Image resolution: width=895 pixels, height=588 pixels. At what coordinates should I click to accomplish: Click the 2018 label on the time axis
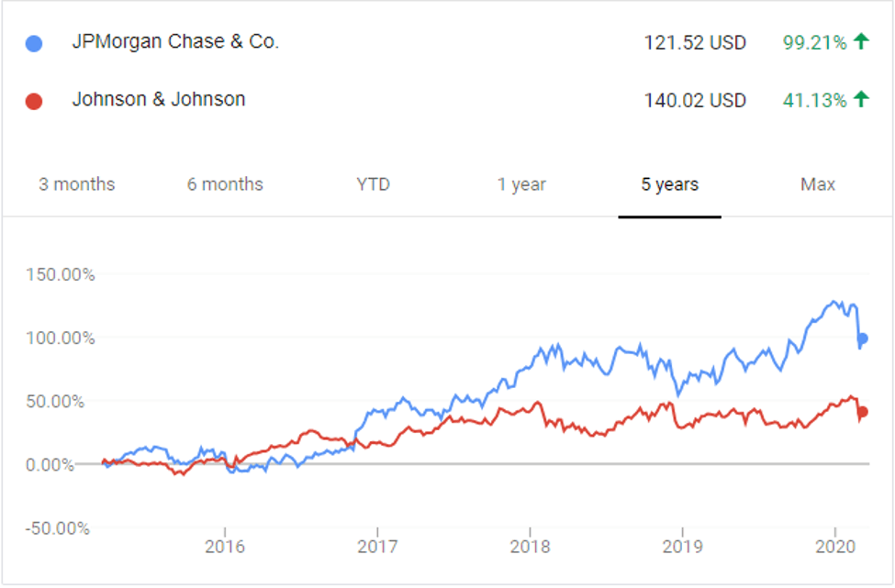point(530,547)
